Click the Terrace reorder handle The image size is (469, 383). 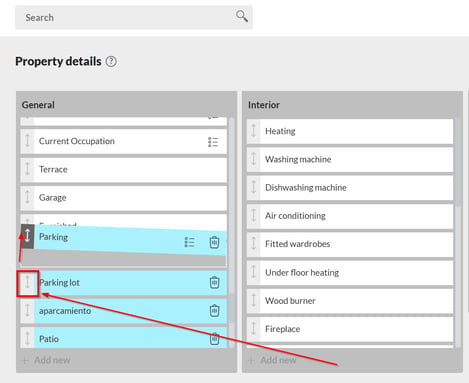click(x=27, y=170)
